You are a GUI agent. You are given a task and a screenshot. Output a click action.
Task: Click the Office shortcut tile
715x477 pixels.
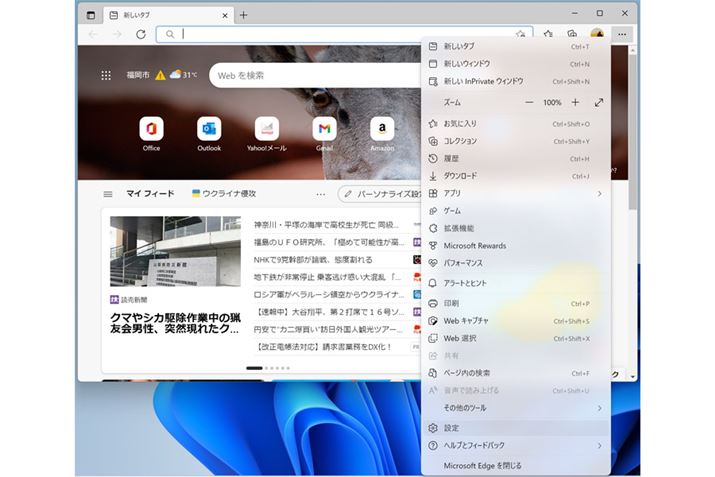151,129
